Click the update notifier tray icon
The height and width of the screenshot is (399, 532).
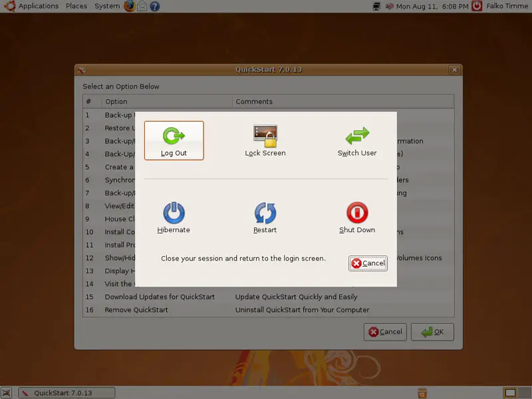[390, 6]
